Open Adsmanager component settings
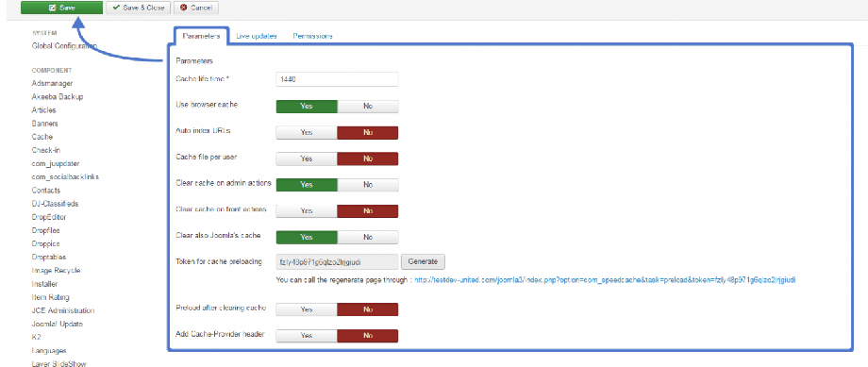Viewport: 868px width, 367px height. (x=53, y=84)
